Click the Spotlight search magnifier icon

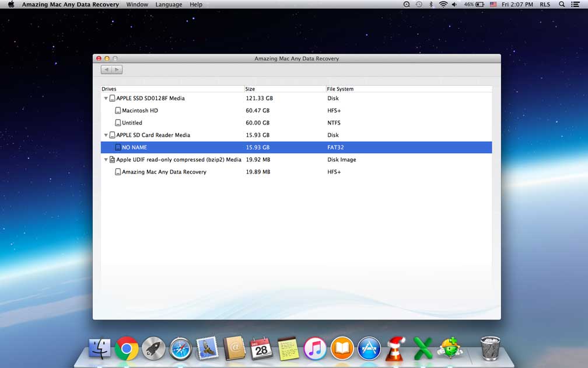(x=562, y=5)
